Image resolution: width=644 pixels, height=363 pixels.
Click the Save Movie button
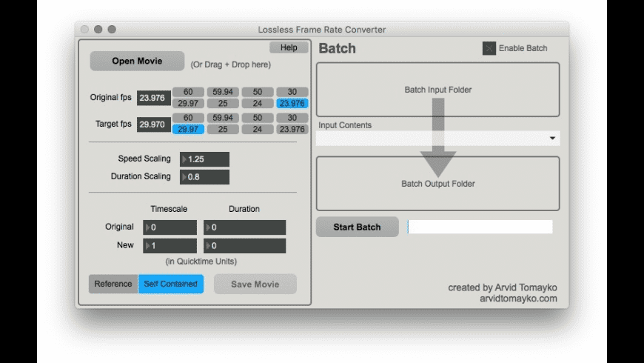click(255, 284)
